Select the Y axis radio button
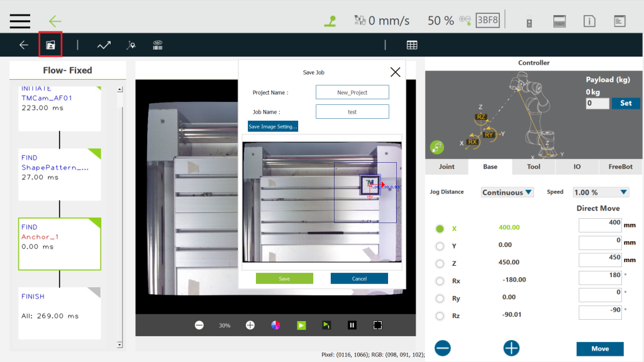644x362 pixels. (440, 246)
